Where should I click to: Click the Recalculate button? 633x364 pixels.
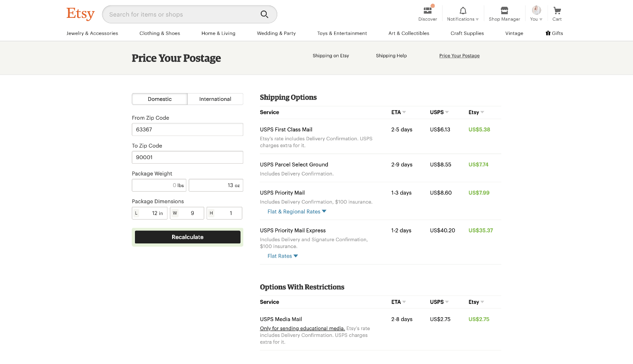coord(187,237)
